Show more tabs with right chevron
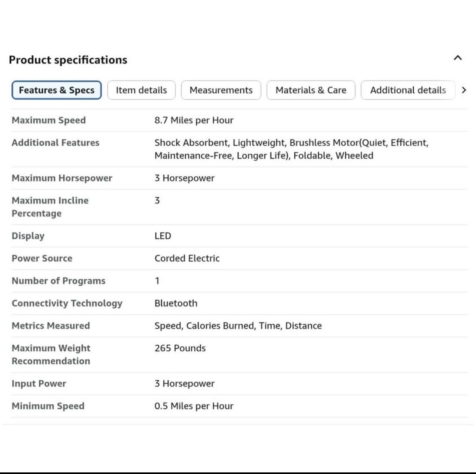 463,90
